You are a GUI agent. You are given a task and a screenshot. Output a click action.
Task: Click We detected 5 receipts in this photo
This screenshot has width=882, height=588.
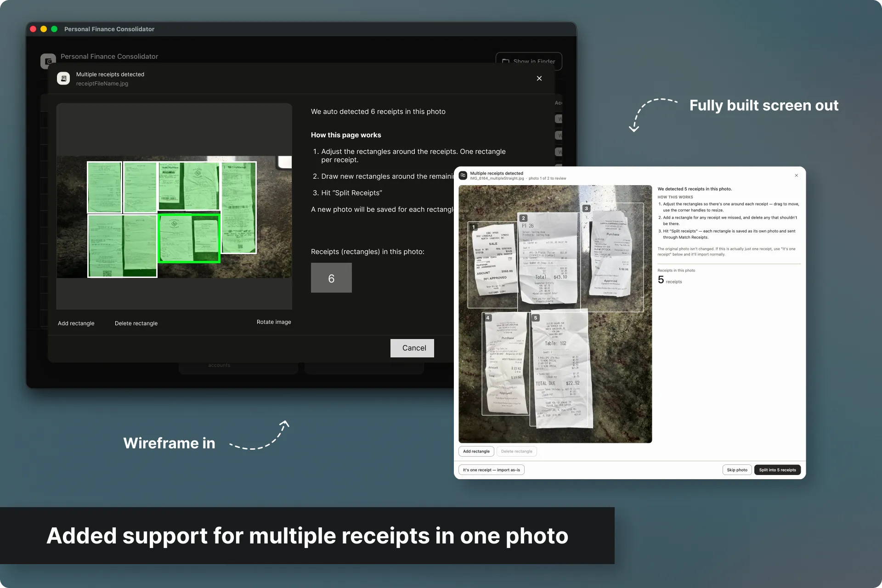pos(695,189)
